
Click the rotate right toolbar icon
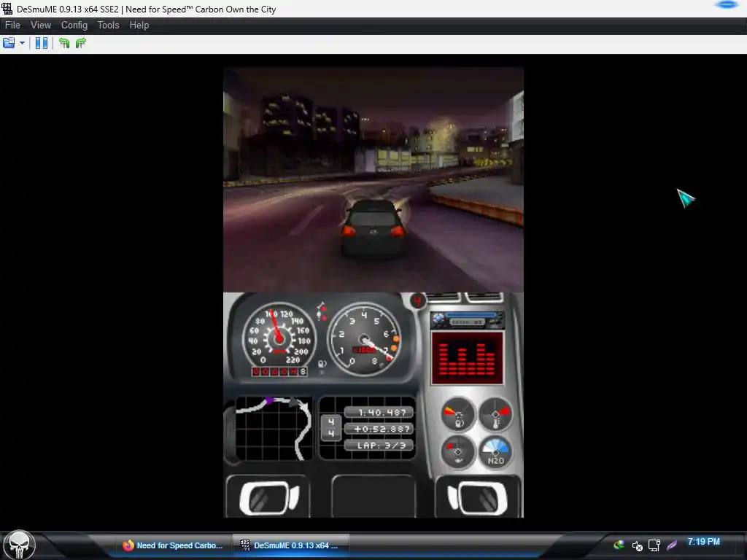click(80, 43)
